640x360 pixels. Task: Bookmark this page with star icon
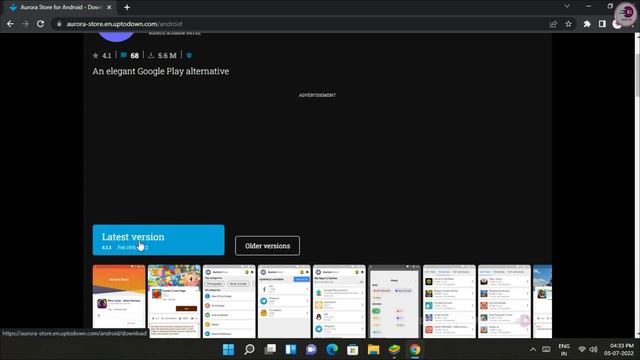[569, 24]
